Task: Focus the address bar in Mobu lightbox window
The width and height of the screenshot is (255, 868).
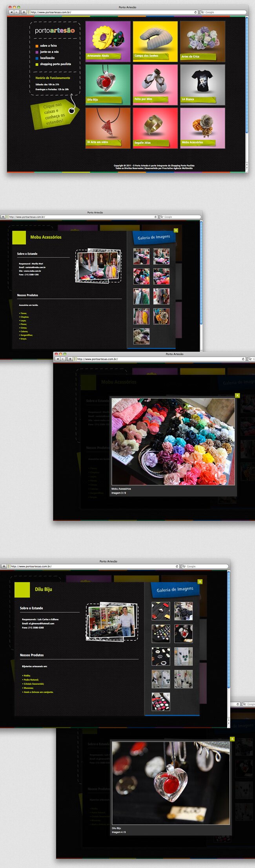Action: pos(160,359)
